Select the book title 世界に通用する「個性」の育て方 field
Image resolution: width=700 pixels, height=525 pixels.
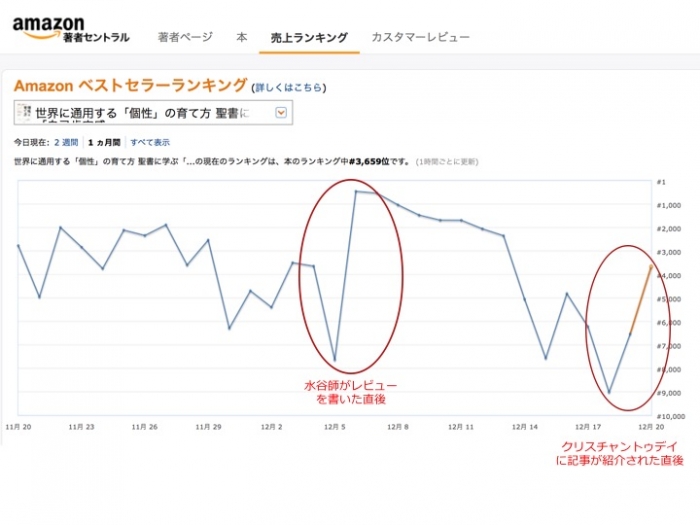pos(153,112)
